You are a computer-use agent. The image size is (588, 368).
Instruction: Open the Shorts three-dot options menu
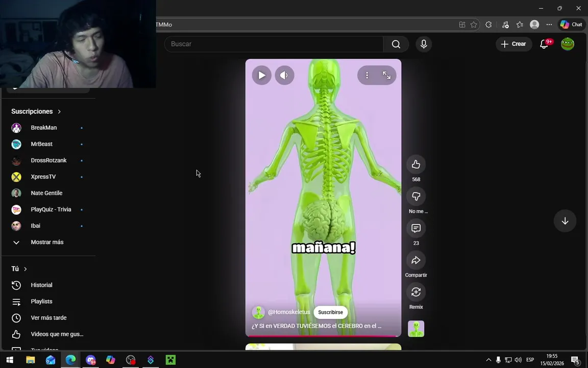[367, 76]
